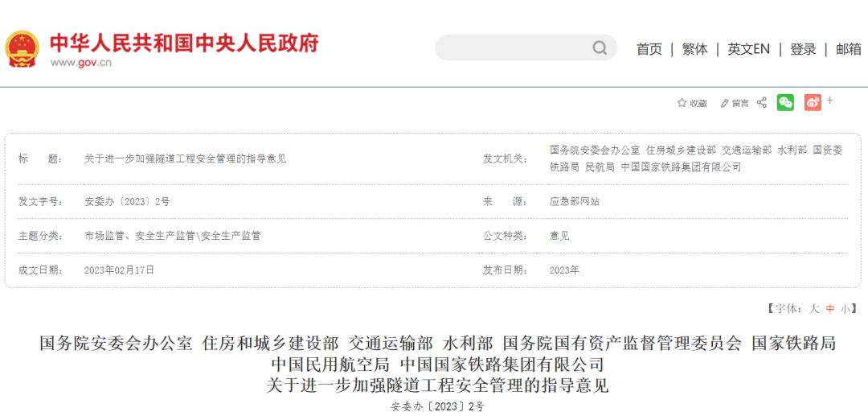Expand more share options with plus icon

pos(830,101)
